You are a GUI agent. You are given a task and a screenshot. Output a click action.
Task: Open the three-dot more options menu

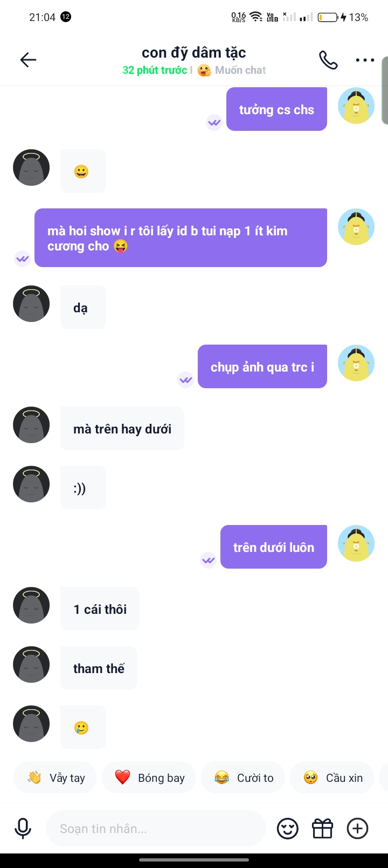[365, 60]
